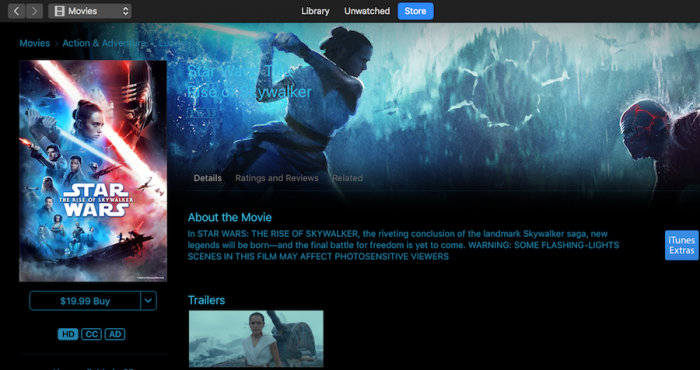Switch to the Unwatched tab
700x370 pixels.
[367, 11]
